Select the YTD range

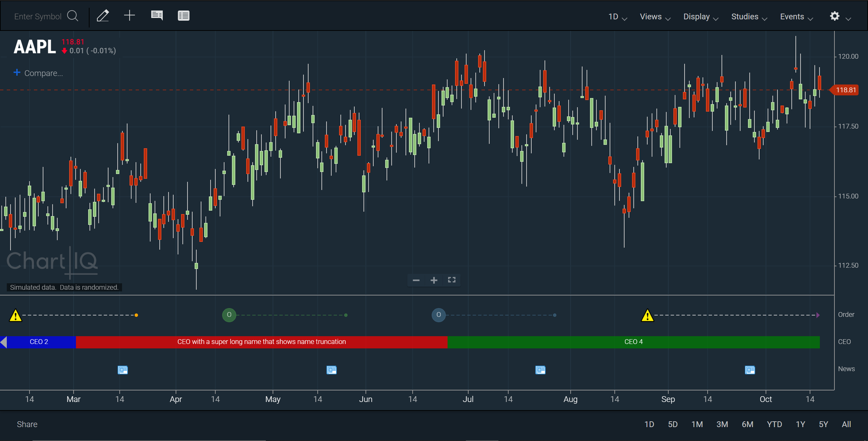[774, 424]
